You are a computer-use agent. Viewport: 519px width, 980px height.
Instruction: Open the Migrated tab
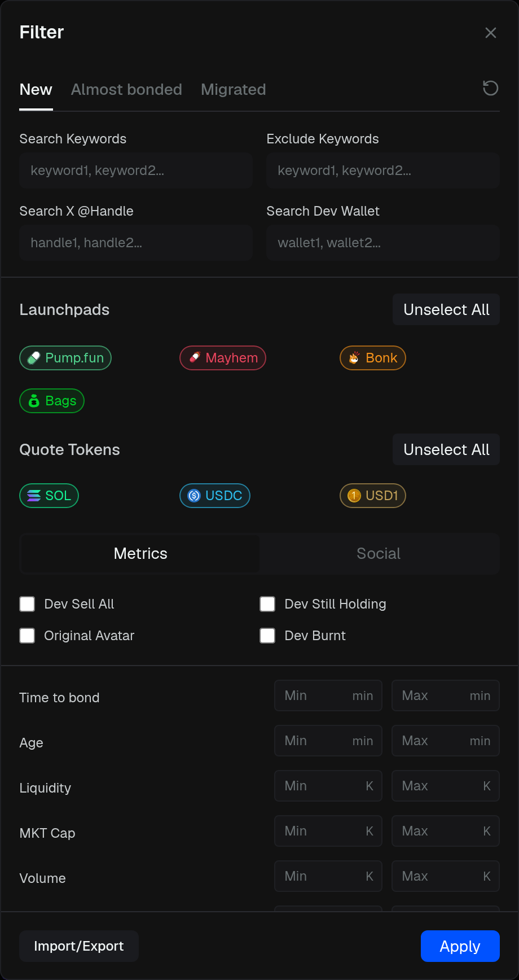pyautogui.click(x=234, y=90)
